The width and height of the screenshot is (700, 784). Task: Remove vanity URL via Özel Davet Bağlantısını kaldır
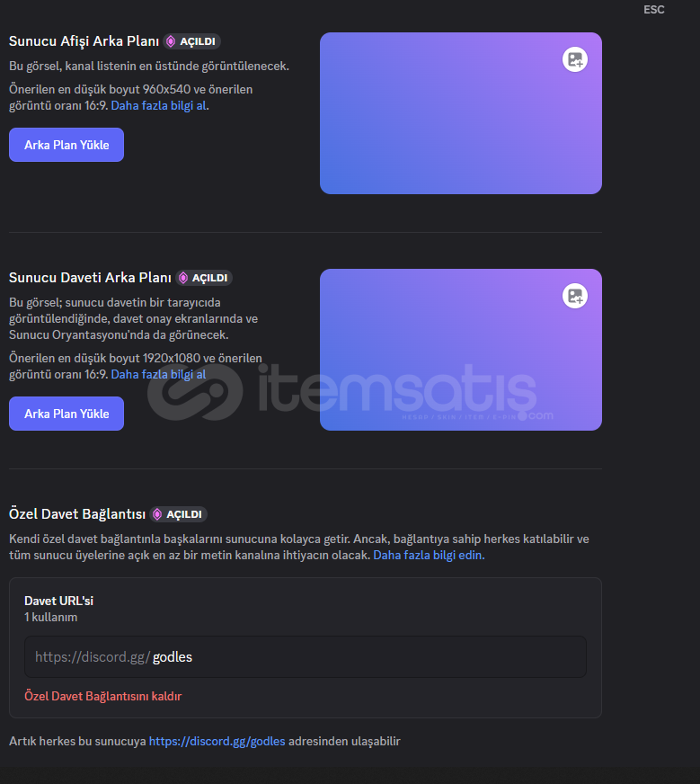pos(103,696)
